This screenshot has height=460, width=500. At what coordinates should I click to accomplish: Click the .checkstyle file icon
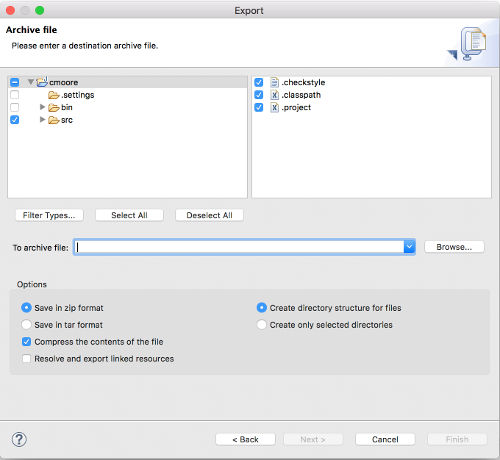[x=274, y=82]
